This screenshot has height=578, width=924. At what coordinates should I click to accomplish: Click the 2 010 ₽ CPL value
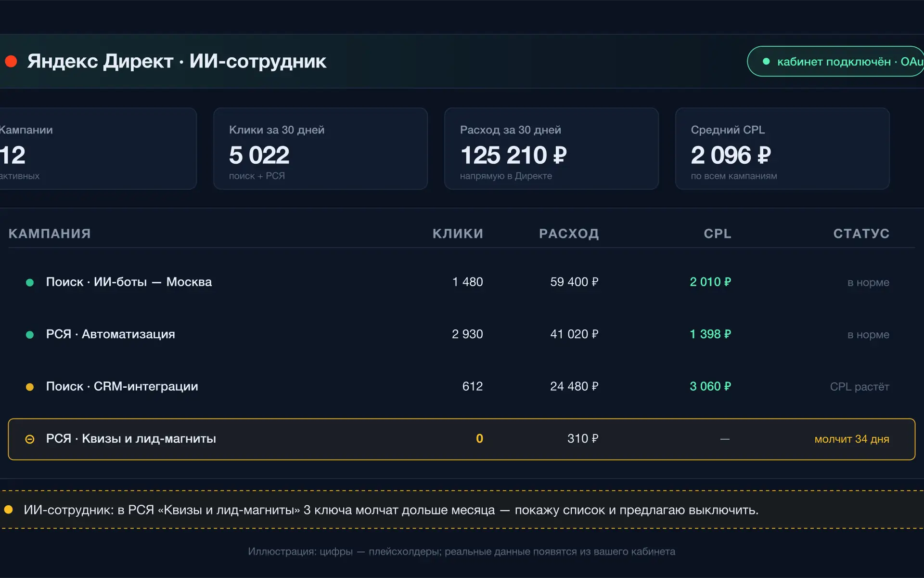710,282
